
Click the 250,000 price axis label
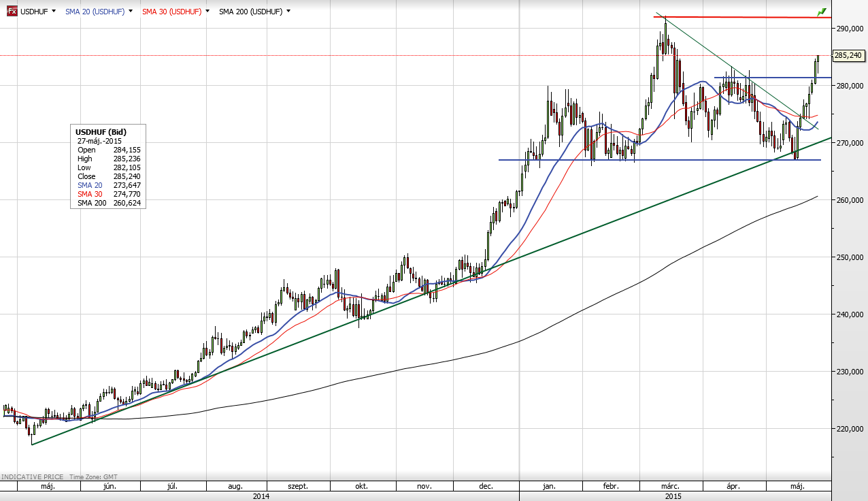click(x=850, y=257)
